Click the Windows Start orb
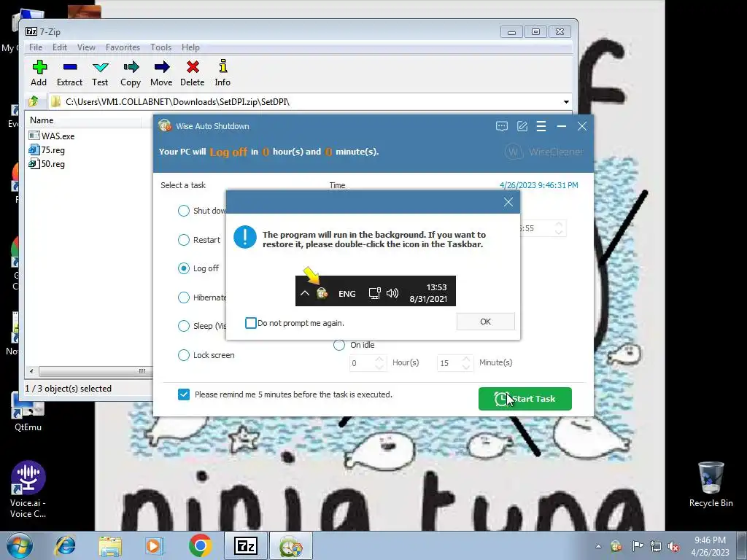Viewport: 747px width, 560px height. [x=19, y=545]
